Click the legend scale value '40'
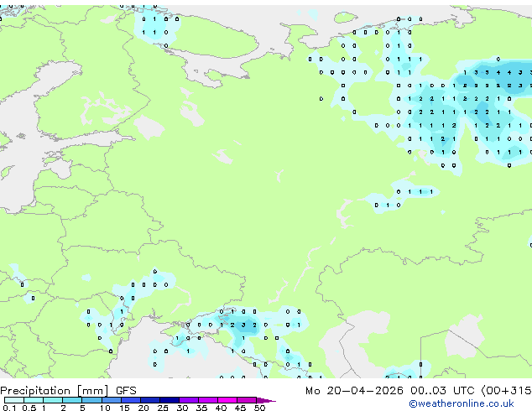 [x=221, y=408]
